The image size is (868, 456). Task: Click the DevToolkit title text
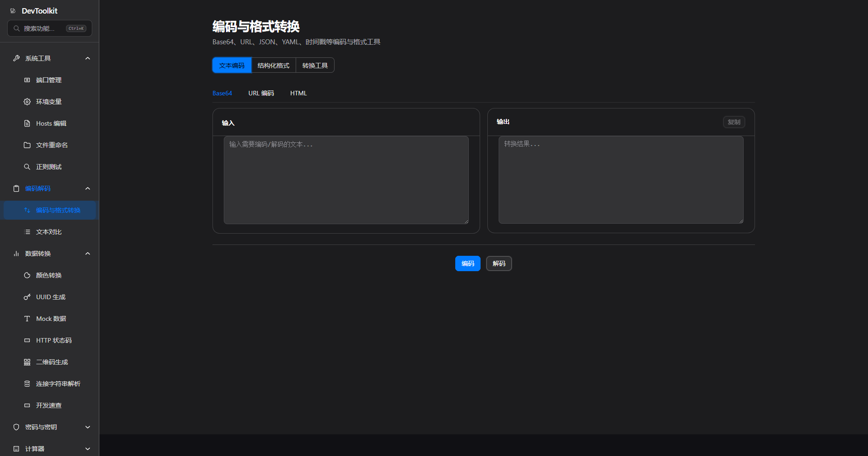40,11
